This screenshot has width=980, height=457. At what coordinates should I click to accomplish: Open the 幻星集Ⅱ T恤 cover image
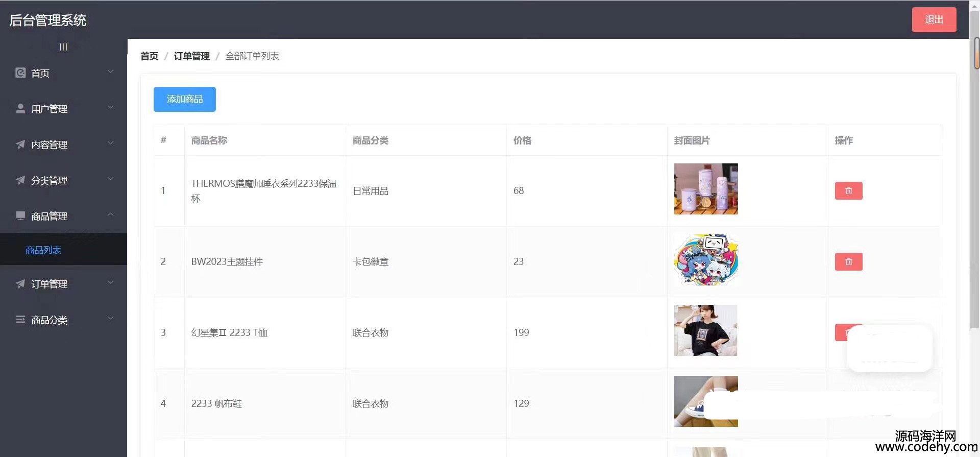[705, 330]
